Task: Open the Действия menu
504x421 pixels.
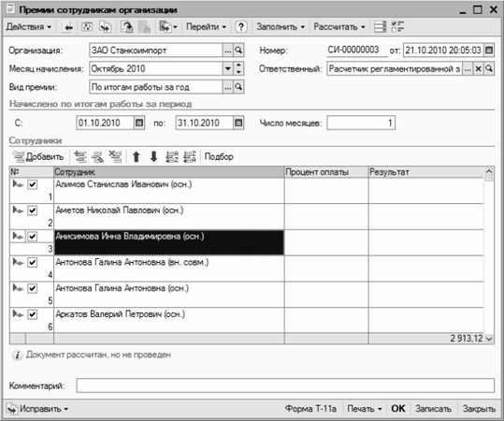Action: tap(29, 27)
